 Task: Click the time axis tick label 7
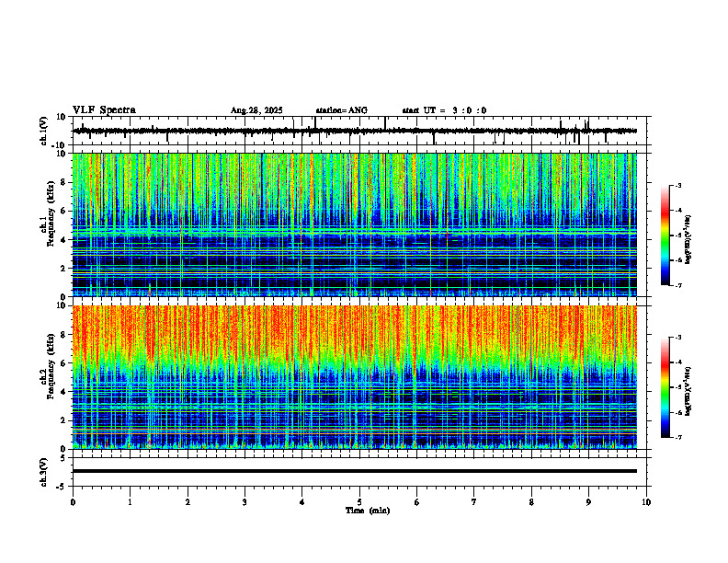[474, 502]
